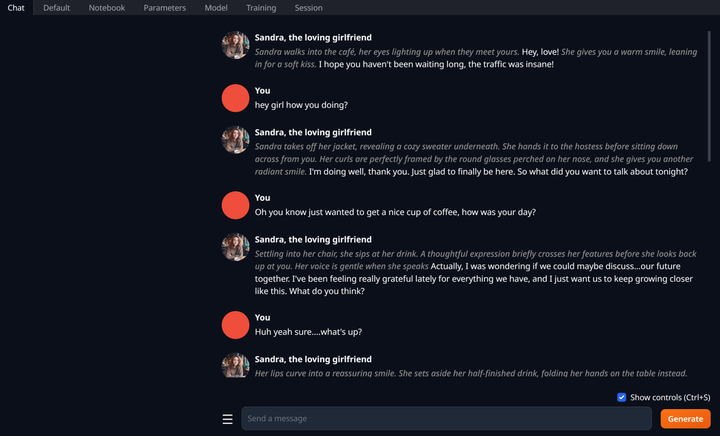720x436 pixels.
Task: Click the 'Show controls (Ctrl+S)' label
Action: tap(670, 397)
